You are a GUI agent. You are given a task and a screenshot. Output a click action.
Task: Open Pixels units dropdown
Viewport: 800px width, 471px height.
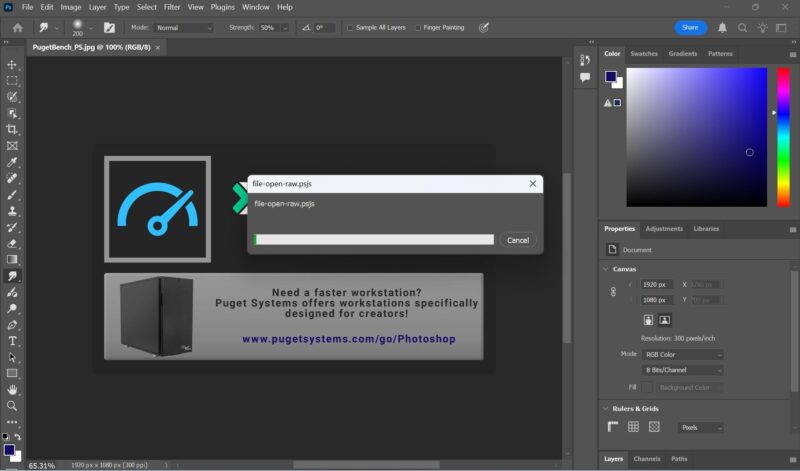701,428
